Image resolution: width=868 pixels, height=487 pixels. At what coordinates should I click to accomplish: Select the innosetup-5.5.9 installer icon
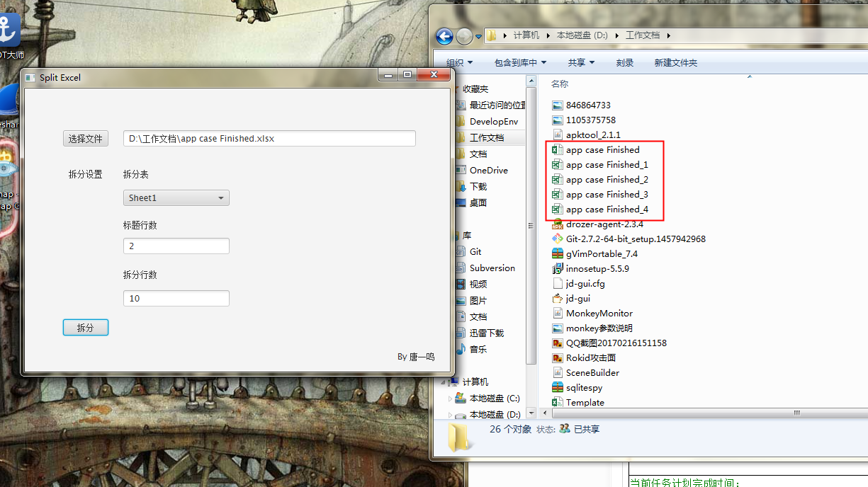[x=558, y=269]
